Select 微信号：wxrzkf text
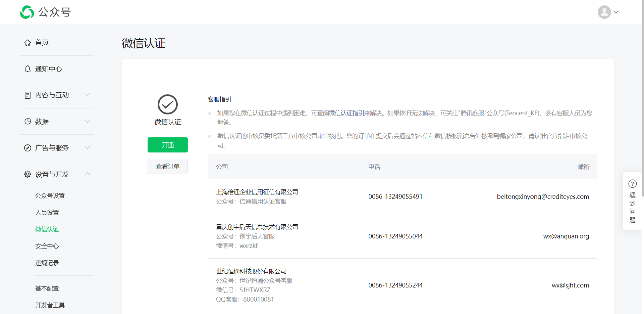 click(237, 245)
